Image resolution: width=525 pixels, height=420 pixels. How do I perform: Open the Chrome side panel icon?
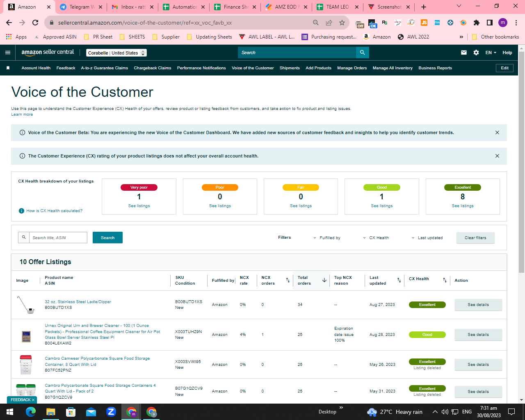490,23
